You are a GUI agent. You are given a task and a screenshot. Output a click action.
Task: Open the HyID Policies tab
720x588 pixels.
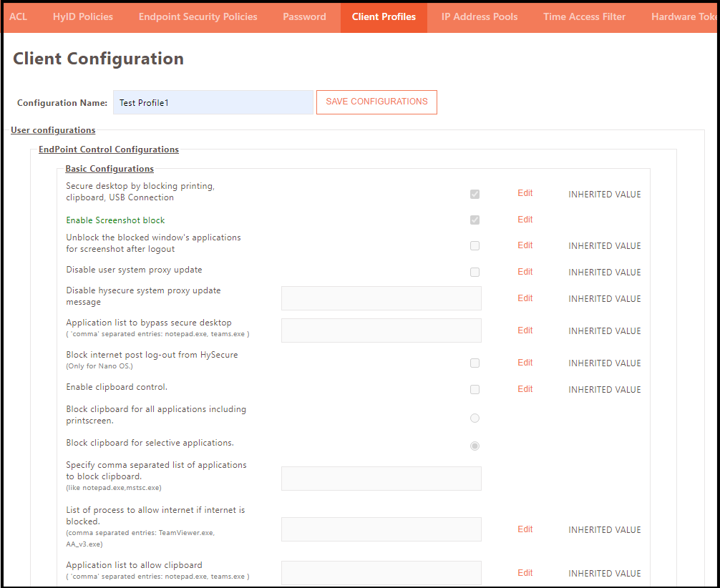[82, 17]
